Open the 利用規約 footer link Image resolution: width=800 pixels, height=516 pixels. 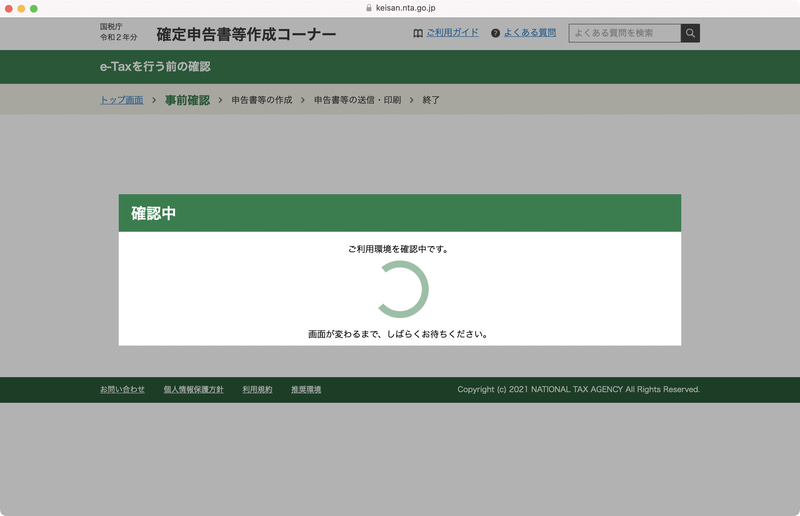click(x=257, y=389)
